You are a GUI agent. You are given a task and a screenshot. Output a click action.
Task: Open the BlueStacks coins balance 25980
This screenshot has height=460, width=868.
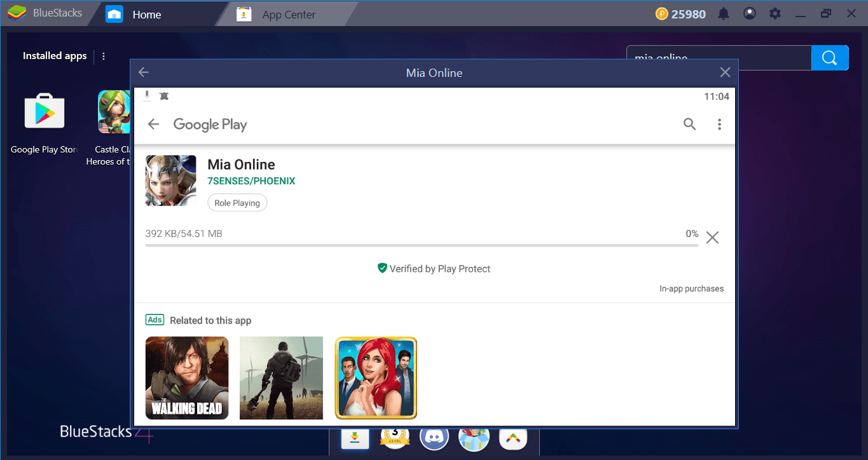pyautogui.click(x=680, y=14)
